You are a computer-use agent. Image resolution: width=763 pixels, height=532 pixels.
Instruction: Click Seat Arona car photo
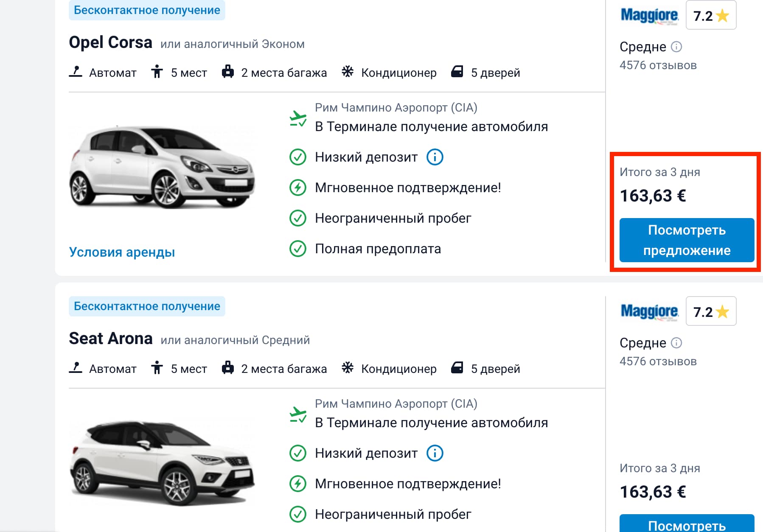162,463
